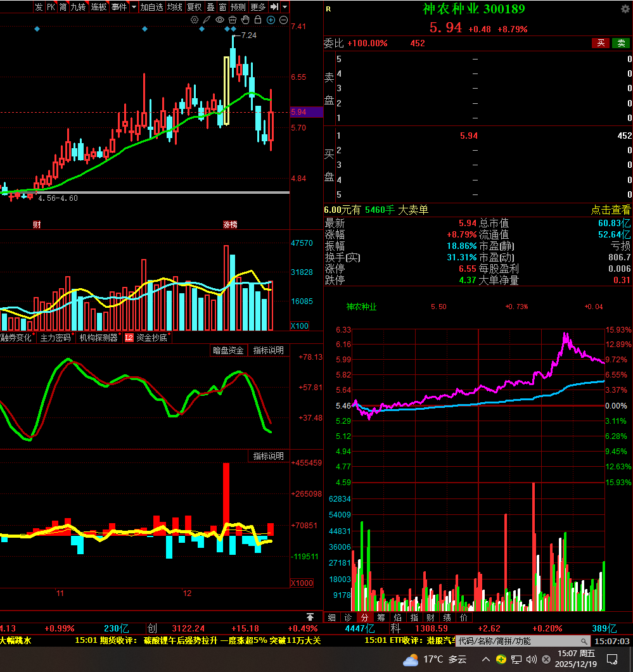Select the hand pan tool icon
The width and height of the screenshot is (633, 672).
(x=245, y=20)
